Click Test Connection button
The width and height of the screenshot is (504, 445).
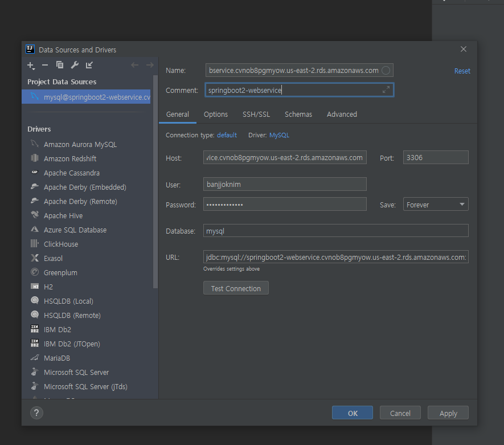click(236, 288)
